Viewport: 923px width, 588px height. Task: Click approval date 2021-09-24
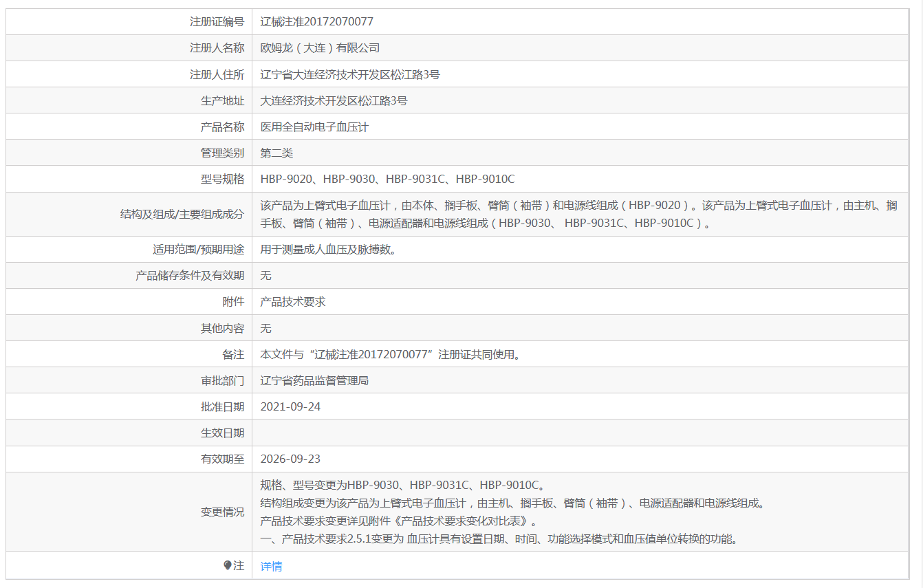pyautogui.click(x=290, y=406)
